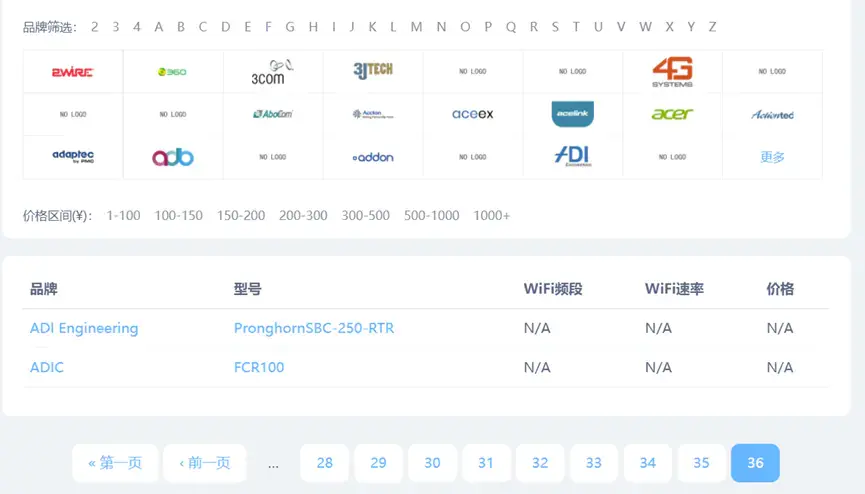Select the Accton brand logo
This screenshot has height=494, width=865.
coord(373,114)
